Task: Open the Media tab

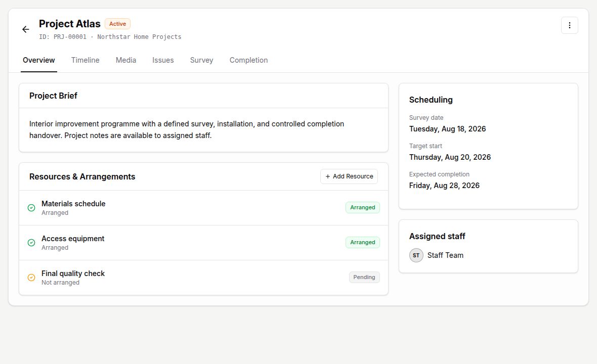Action: (126, 60)
